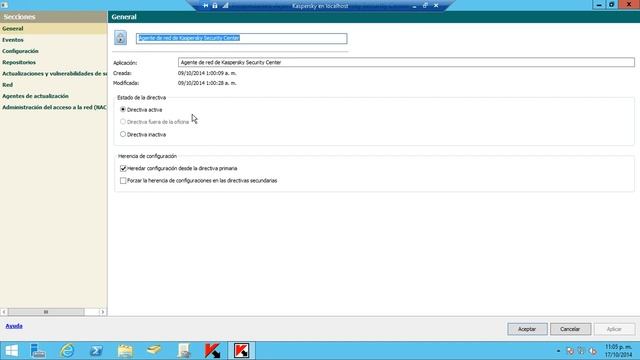Click the policy lock icon beside name field
The height and width of the screenshot is (360, 640).
pos(120,38)
